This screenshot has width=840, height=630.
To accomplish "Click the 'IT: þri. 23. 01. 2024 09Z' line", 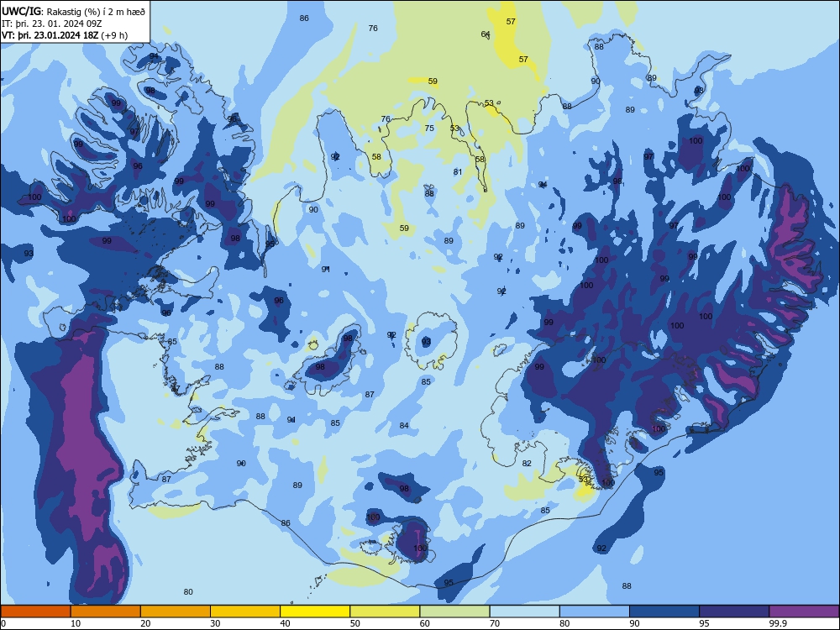I will [52, 24].
